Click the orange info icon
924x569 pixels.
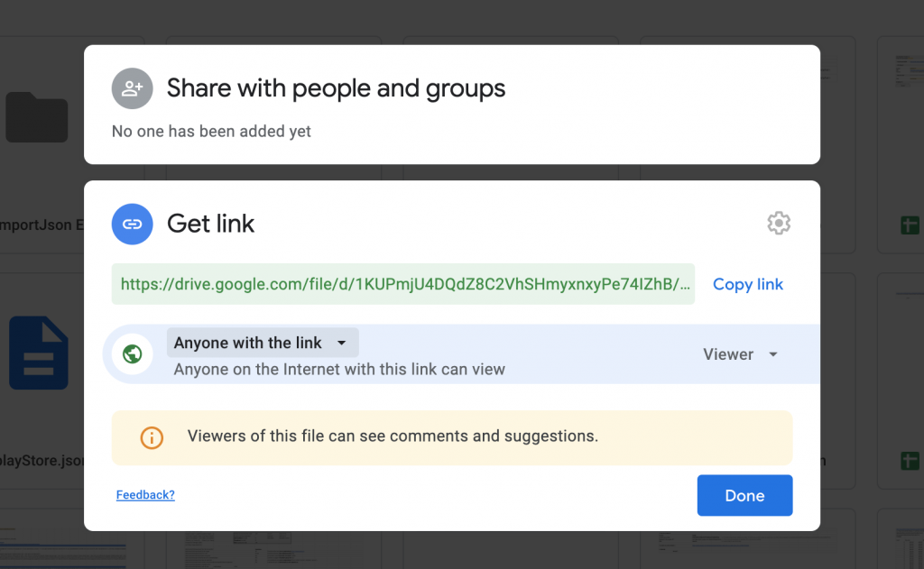[x=152, y=437]
